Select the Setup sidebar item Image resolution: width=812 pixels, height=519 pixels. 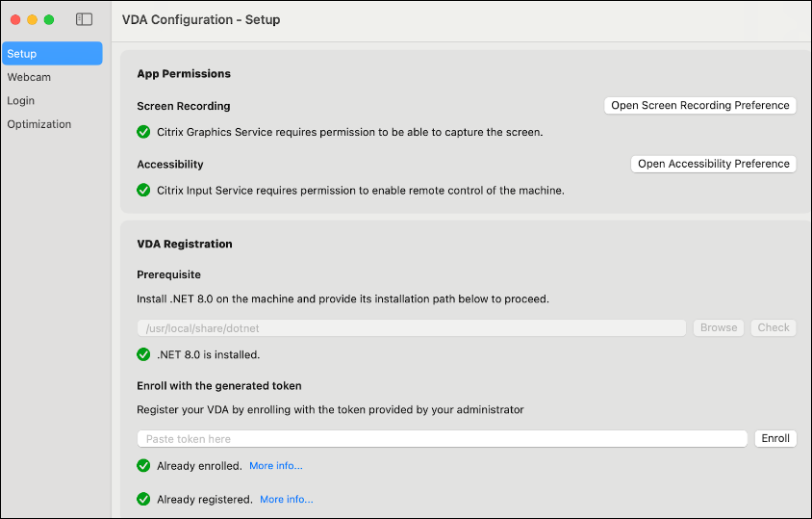[x=52, y=54]
